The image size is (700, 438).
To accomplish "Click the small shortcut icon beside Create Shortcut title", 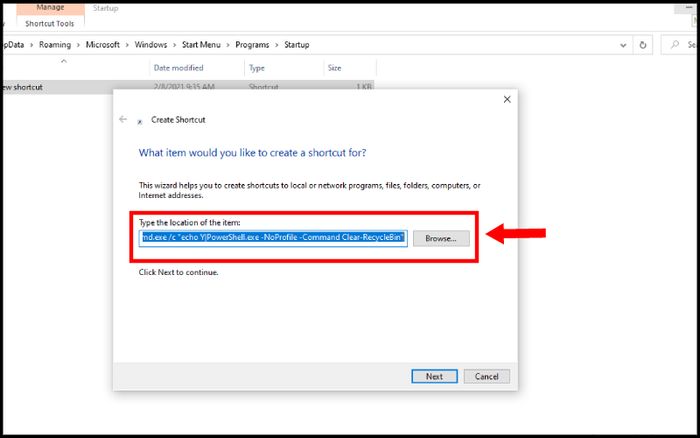I will click(x=140, y=121).
